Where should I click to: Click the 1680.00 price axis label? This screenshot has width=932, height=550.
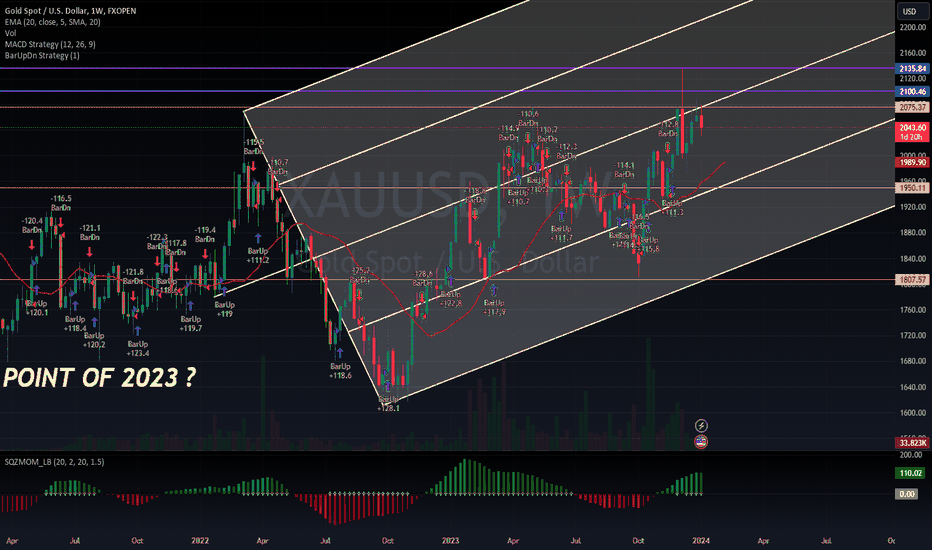pos(912,361)
